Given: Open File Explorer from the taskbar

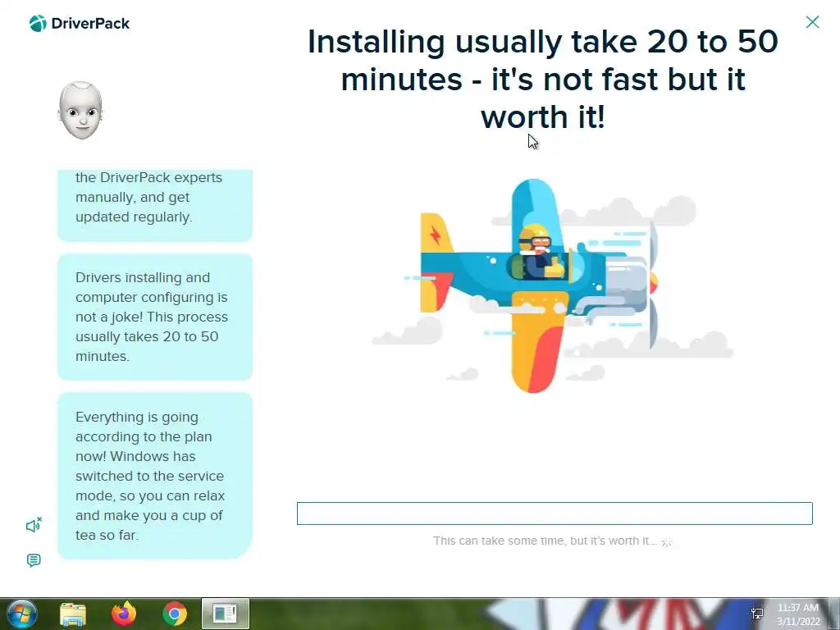Looking at the screenshot, I should [x=73, y=614].
